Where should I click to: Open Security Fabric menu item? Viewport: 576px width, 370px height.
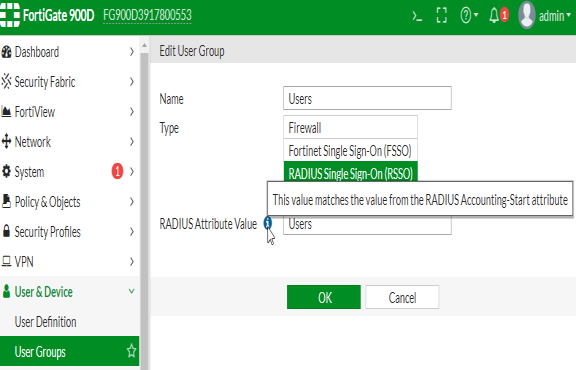(69, 82)
